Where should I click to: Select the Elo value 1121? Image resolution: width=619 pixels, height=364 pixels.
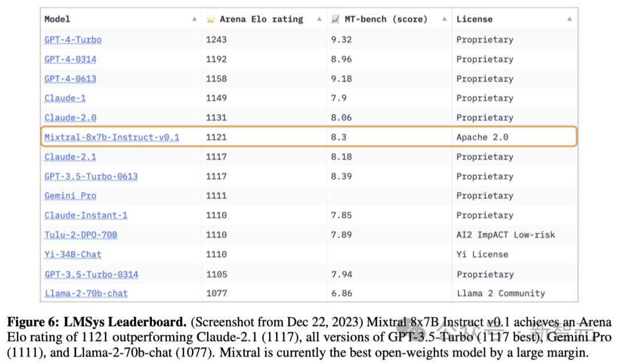[216, 137]
